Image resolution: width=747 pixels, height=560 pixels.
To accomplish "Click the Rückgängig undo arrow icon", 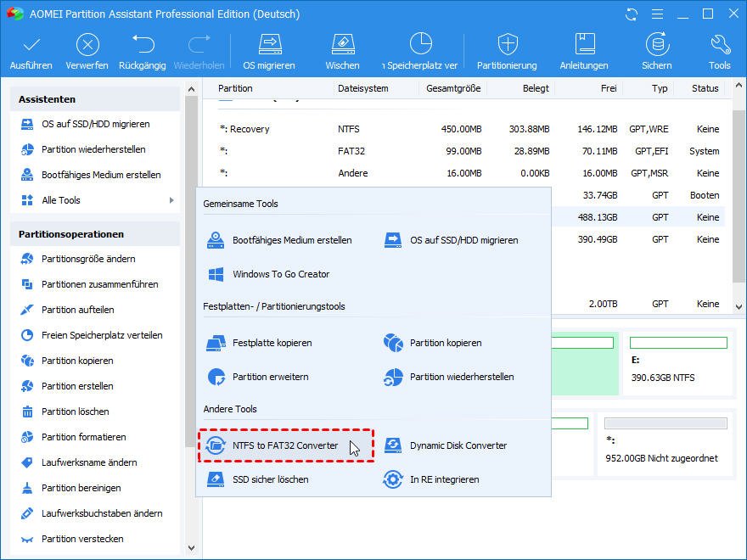I will point(143,44).
